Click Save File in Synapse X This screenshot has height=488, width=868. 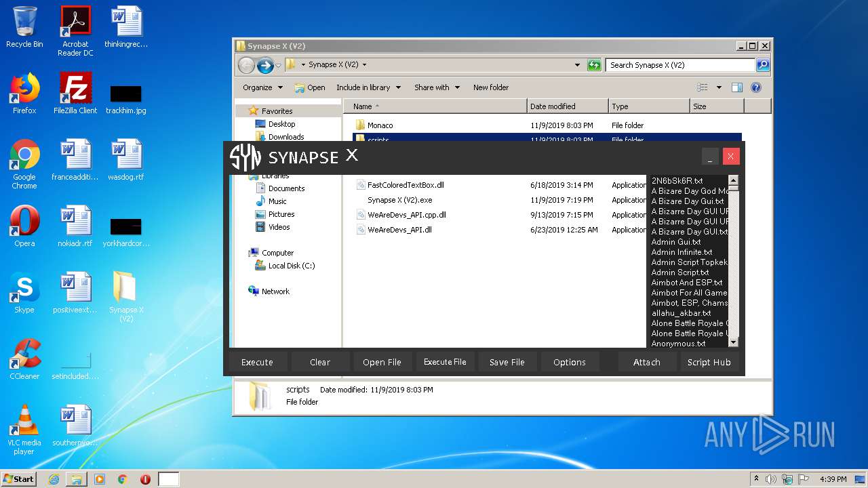pos(507,362)
